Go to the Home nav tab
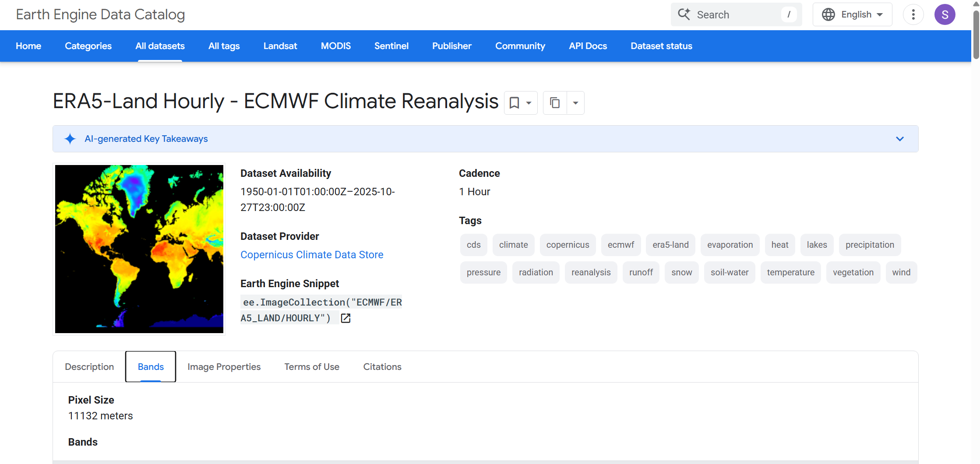The width and height of the screenshot is (980, 464). 28,46
